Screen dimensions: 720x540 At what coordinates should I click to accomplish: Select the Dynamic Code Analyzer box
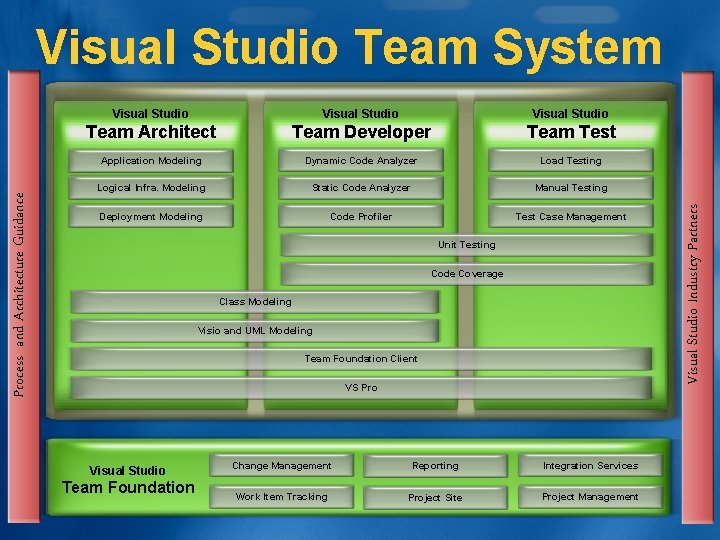(x=361, y=161)
